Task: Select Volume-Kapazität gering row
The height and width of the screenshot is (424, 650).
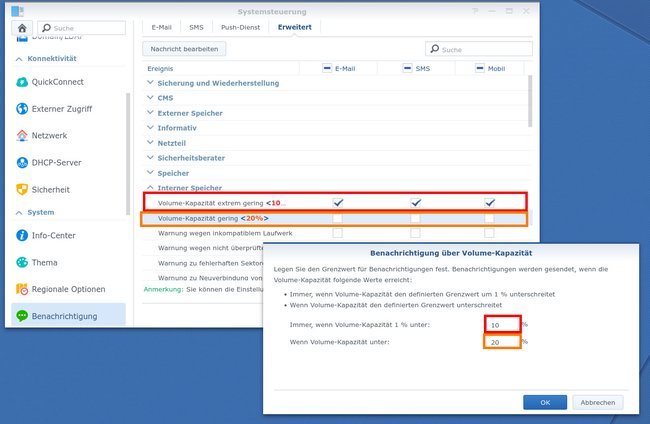Action: (x=335, y=218)
